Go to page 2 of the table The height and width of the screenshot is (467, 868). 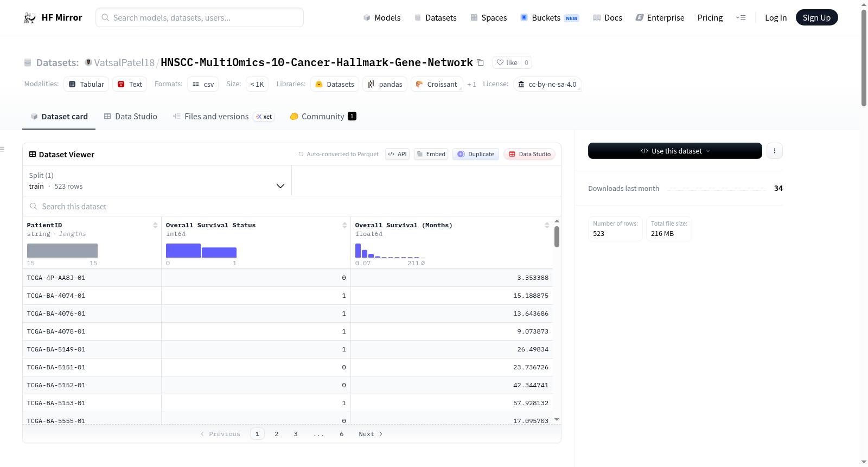pos(277,434)
